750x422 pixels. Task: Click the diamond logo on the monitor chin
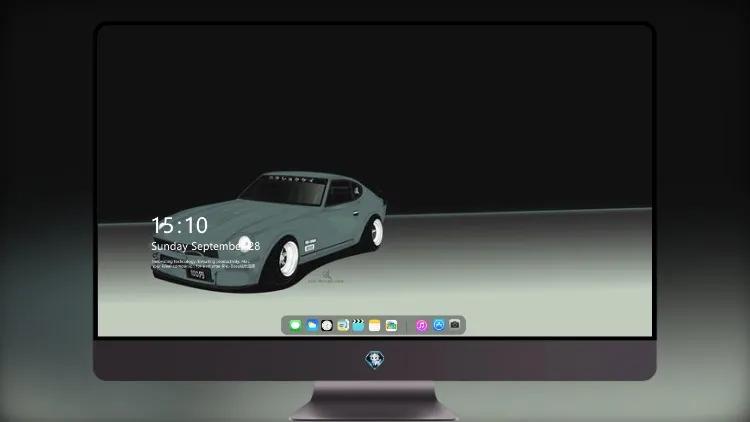pyautogui.click(x=375, y=360)
